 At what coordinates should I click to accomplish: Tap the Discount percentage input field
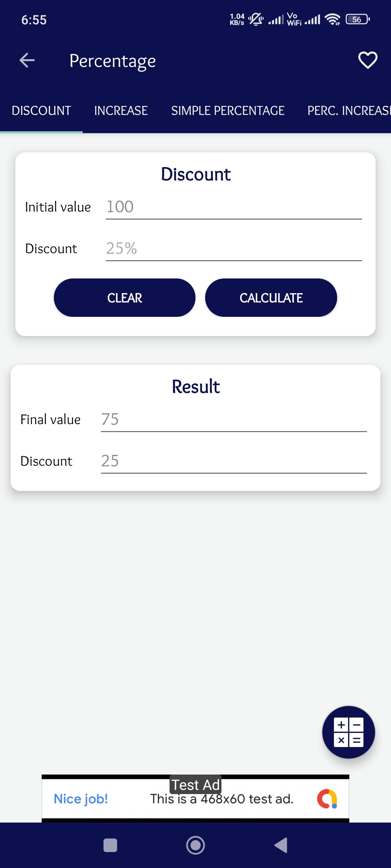(x=233, y=249)
